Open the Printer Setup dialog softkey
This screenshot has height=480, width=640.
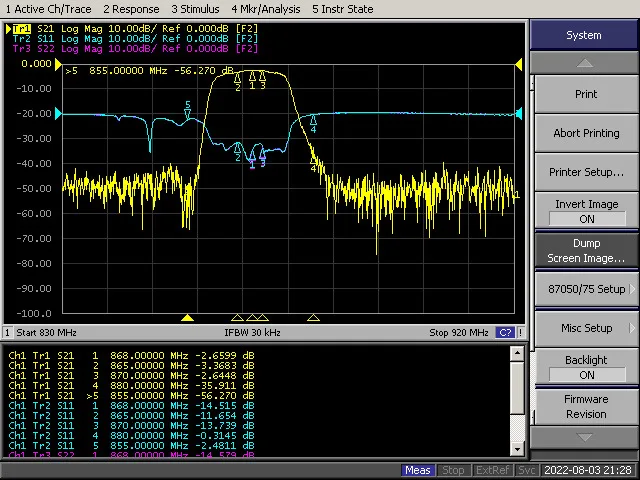586,172
